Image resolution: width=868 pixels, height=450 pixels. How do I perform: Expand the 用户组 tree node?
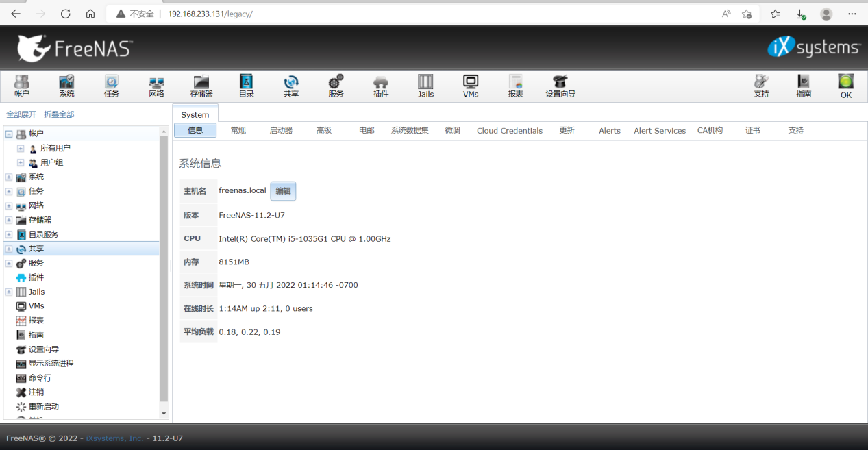tap(21, 162)
